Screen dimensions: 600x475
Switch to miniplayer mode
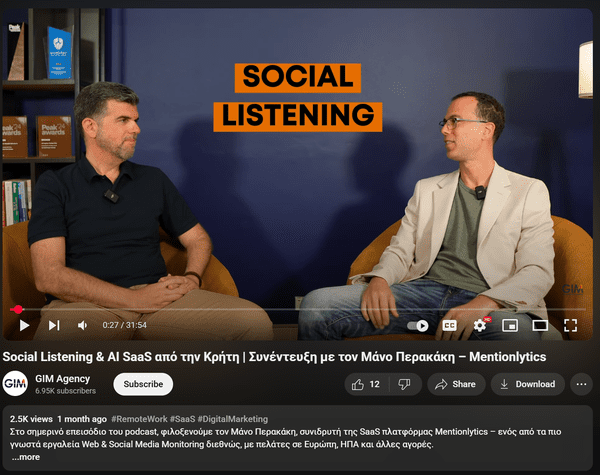point(510,325)
